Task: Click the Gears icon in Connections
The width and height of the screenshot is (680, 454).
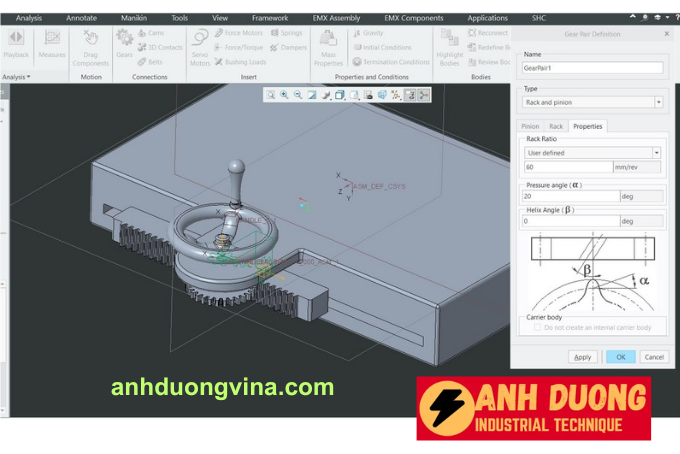Action: [124, 42]
